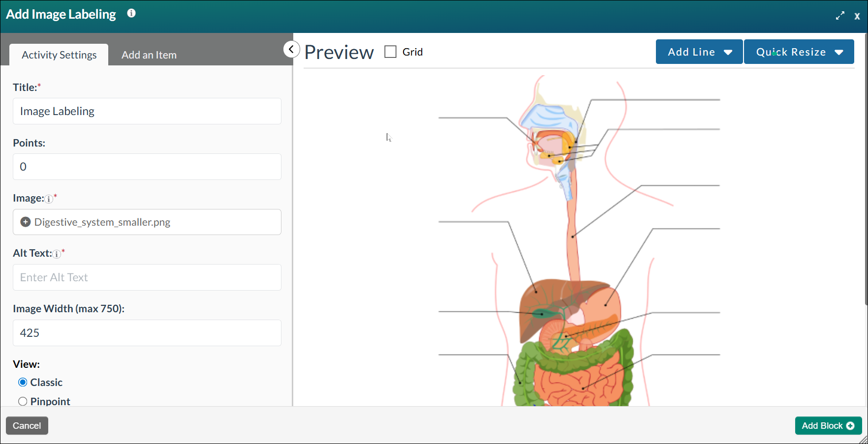
Task: Open the Add Line dropdown
Action: (x=699, y=52)
